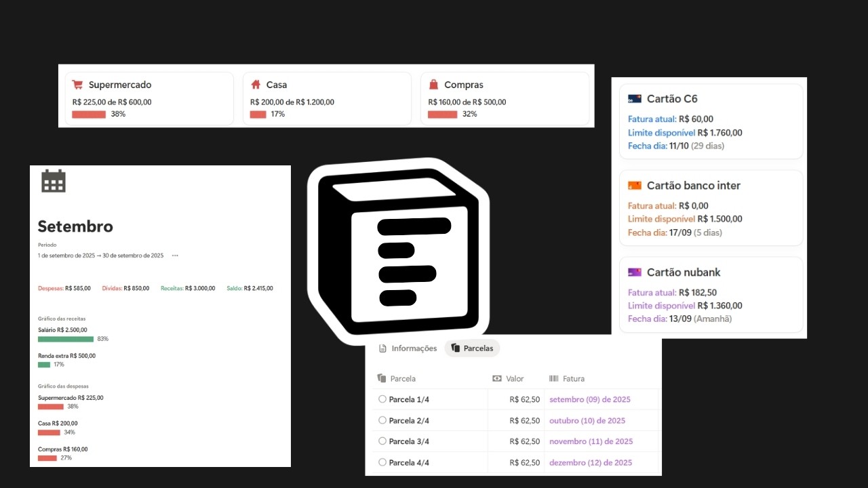Click 'Supermercado R$ 225,00' chart label

(71, 398)
